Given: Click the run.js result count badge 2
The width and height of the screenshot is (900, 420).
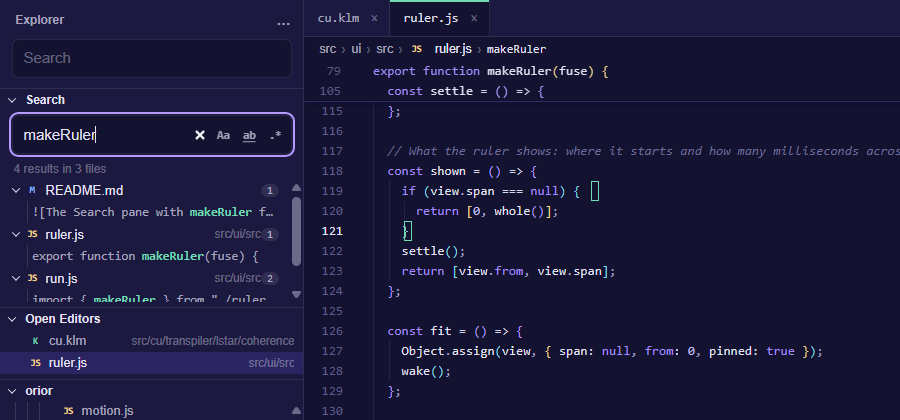Looking at the screenshot, I should point(270,279).
